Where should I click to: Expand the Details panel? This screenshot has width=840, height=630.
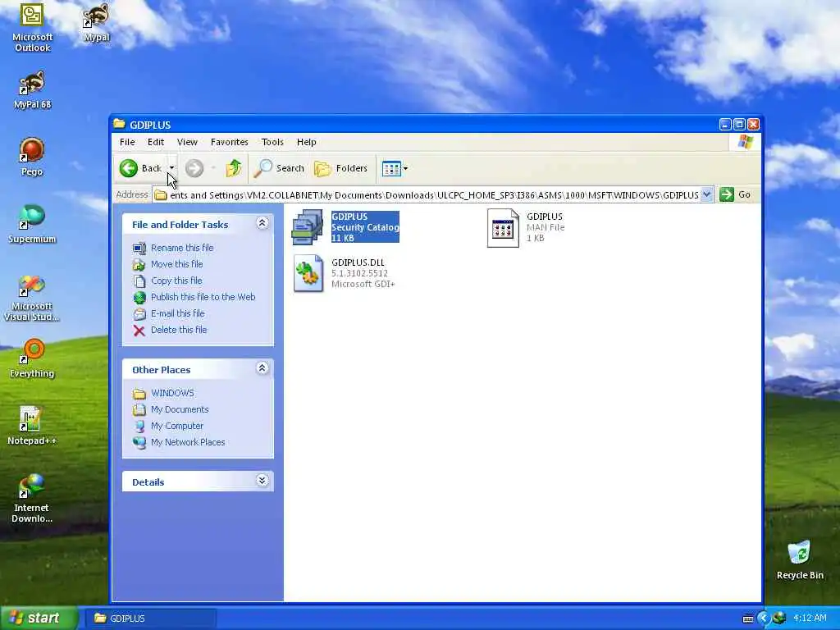(262, 481)
